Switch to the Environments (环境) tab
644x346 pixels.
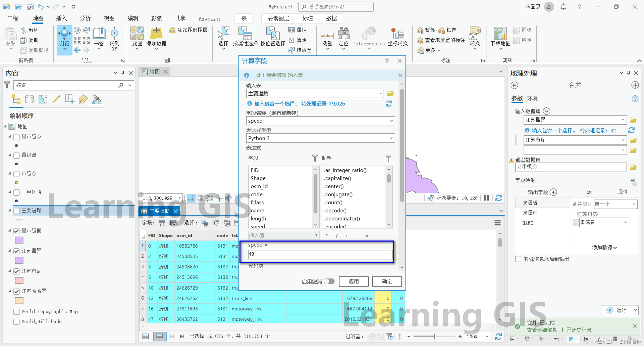tap(532, 98)
